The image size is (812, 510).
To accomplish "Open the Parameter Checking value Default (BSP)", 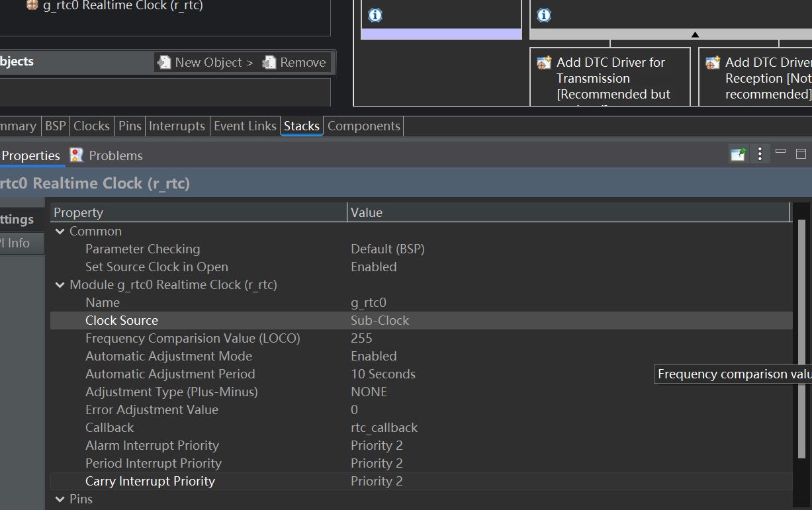I will coord(388,249).
